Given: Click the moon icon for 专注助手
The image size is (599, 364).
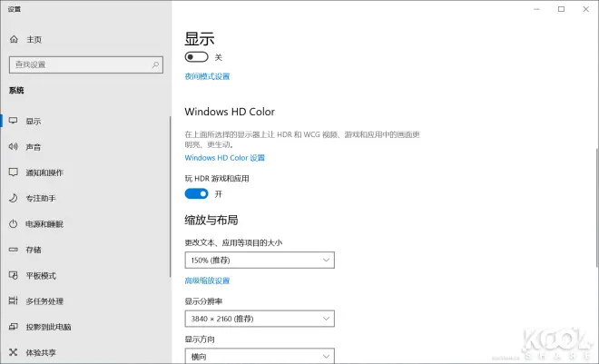Looking at the screenshot, I should tap(13, 198).
